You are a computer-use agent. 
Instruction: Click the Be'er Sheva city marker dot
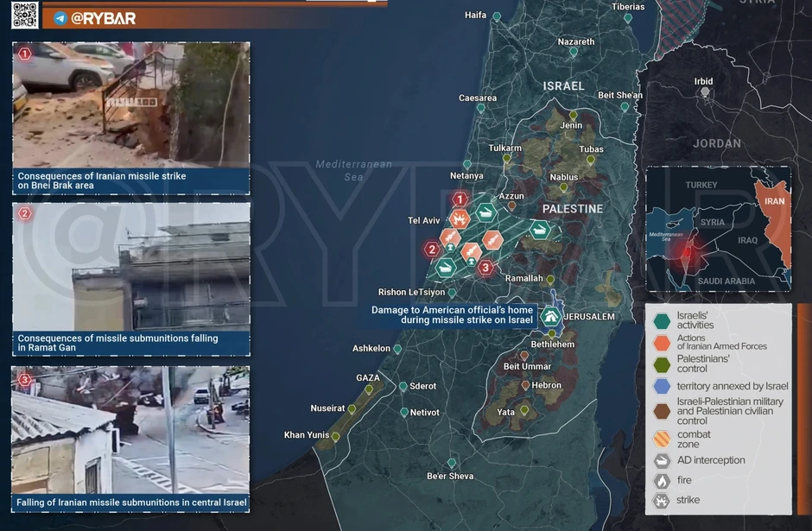pyautogui.click(x=452, y=463)
